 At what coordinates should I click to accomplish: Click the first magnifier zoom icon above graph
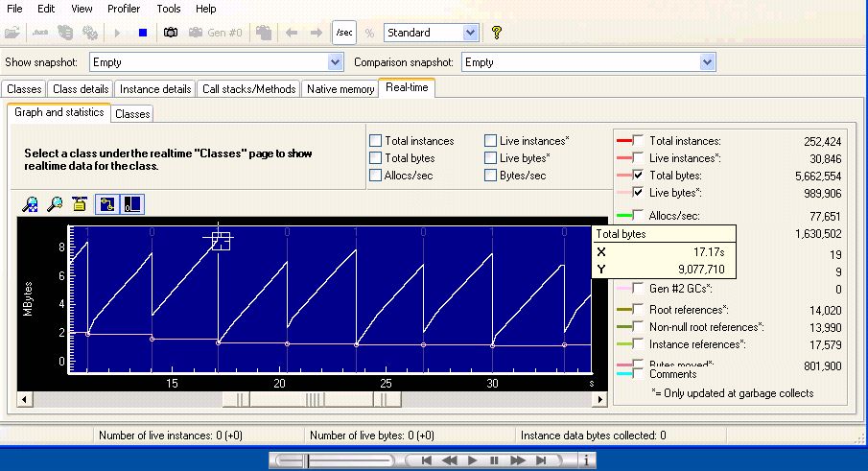31,204
